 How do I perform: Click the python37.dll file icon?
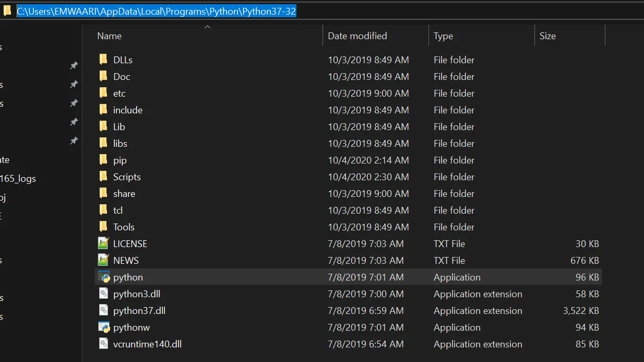pyautogui.click(x=103, y=310)
